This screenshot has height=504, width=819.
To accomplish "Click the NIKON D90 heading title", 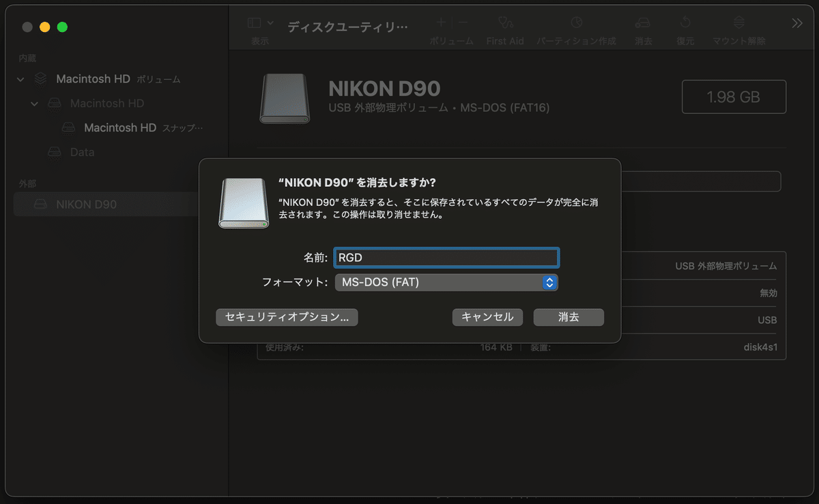I will 384,89.
